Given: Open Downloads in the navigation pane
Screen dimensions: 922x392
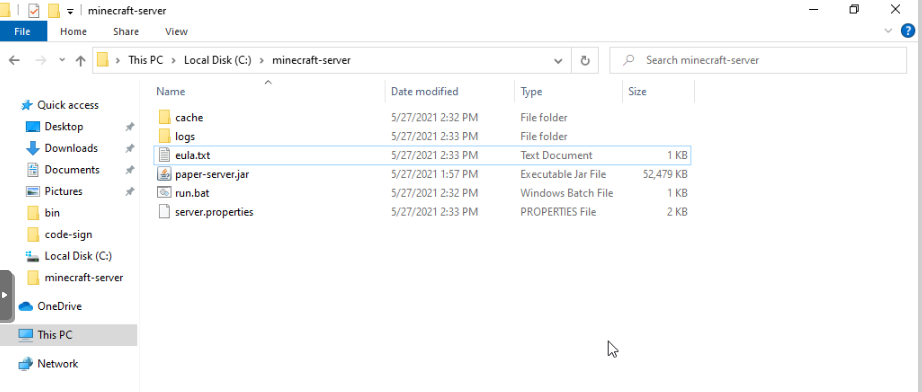Looking at the screenshot, I should 71,148.
